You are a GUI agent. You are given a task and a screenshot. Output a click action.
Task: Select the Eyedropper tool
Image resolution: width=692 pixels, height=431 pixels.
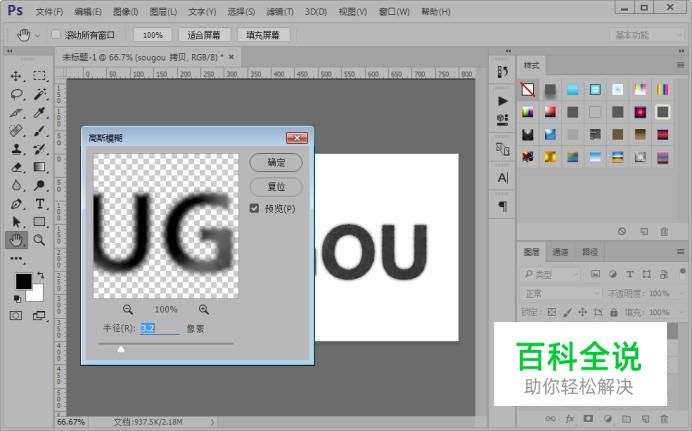40,112
